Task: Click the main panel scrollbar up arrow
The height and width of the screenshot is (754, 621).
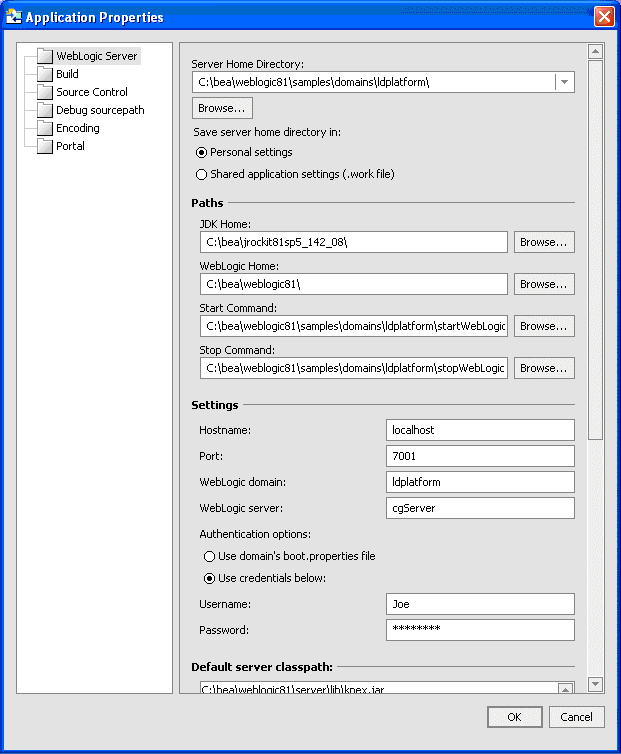Action: pos(596,51)
